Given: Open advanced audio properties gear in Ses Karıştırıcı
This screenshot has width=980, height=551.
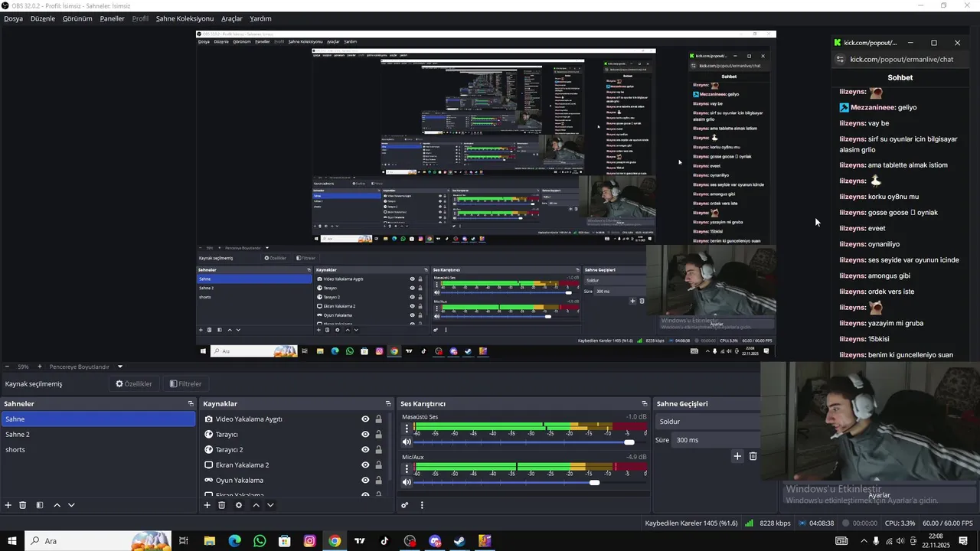Looking at the screenshot, I should point(405,505).
